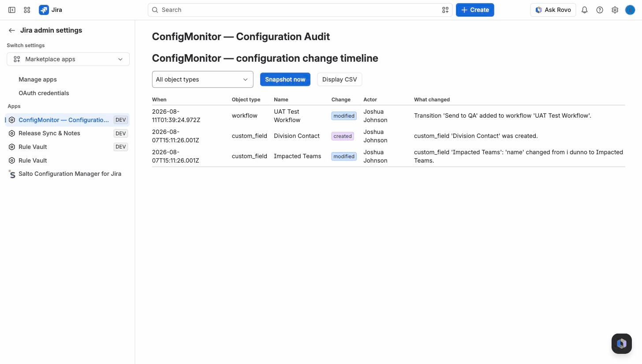Click the hexagon icon beside ConfigMonitor
The height and width of the screenshot is (364, 642).
(12, 120)
